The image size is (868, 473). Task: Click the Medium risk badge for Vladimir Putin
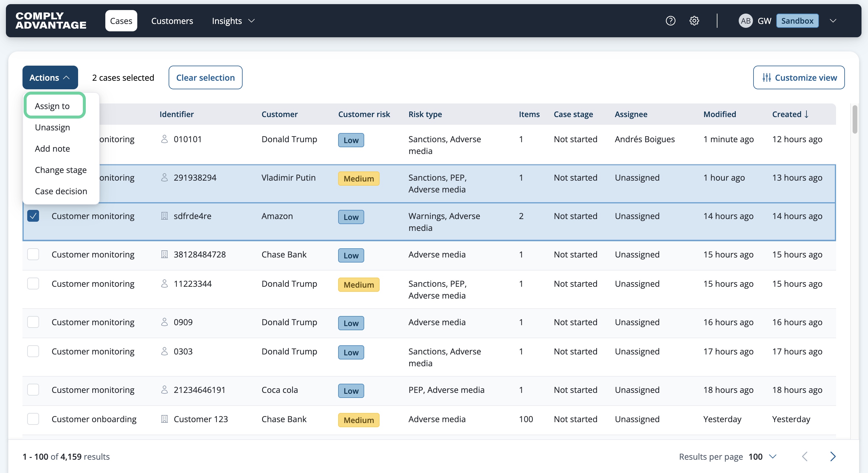[x=359, y=179]
